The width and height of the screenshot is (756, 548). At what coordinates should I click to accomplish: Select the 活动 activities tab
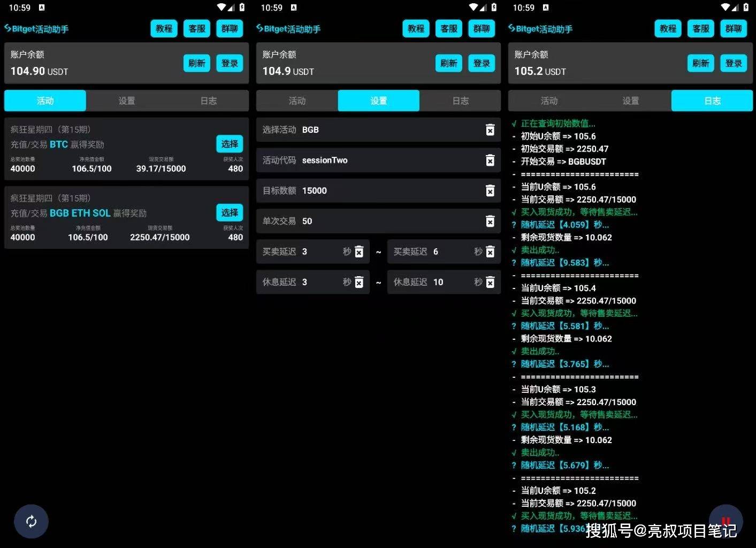click(x=45, y=101)
